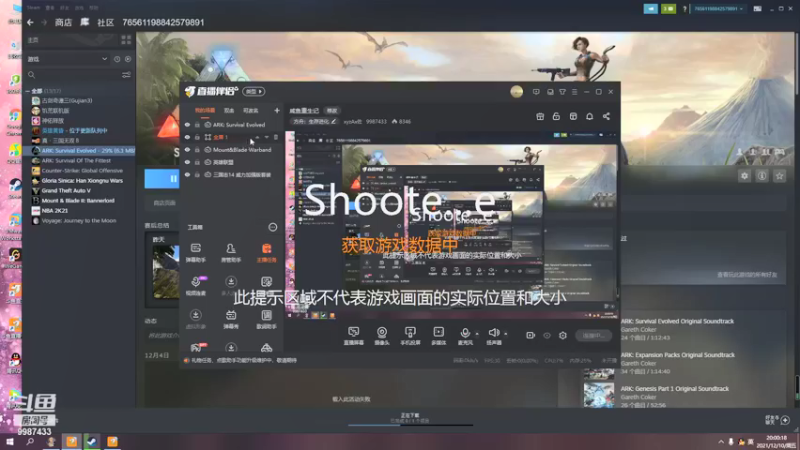Click the 连接中 start streaming button
800x450 pixels.
pos(593,335)
